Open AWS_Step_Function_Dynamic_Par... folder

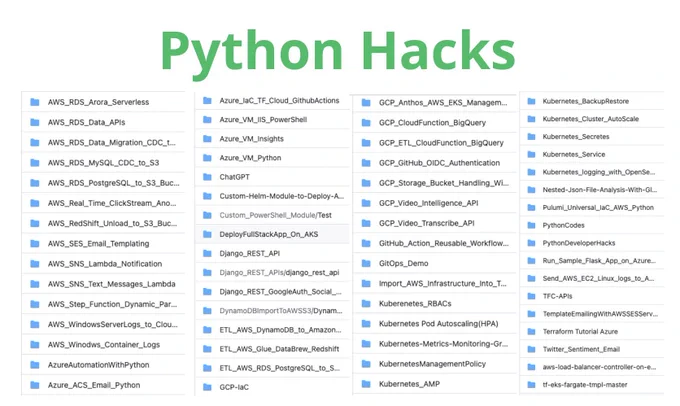click(112, 304)
